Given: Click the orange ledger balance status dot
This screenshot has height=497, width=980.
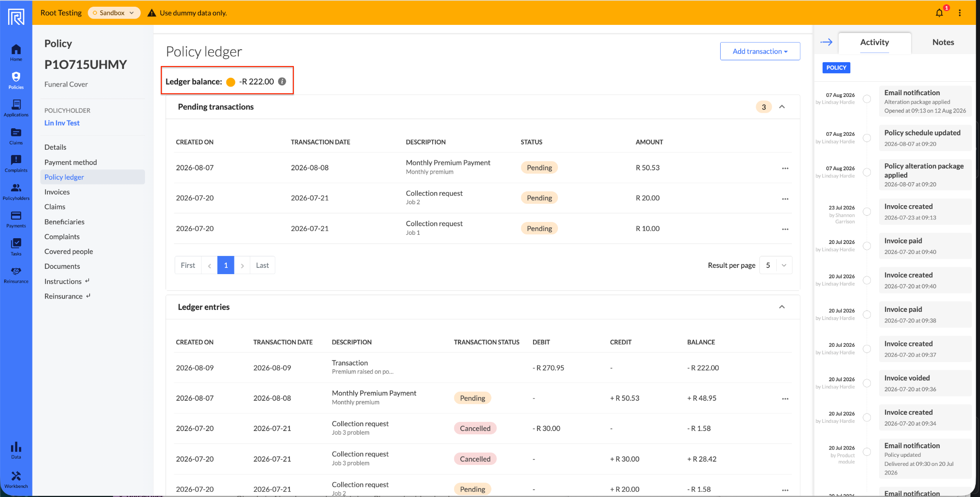Looking at the screenshot, I should (x=231, y=82).
